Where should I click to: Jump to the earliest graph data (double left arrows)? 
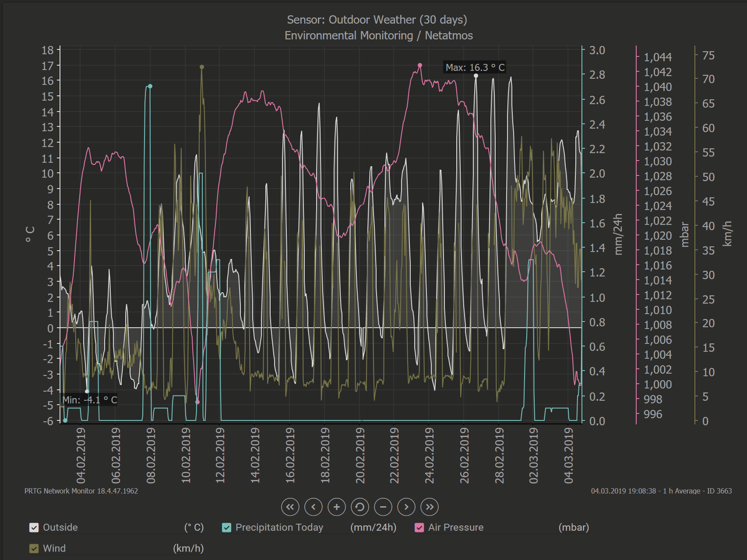point(290,507)
